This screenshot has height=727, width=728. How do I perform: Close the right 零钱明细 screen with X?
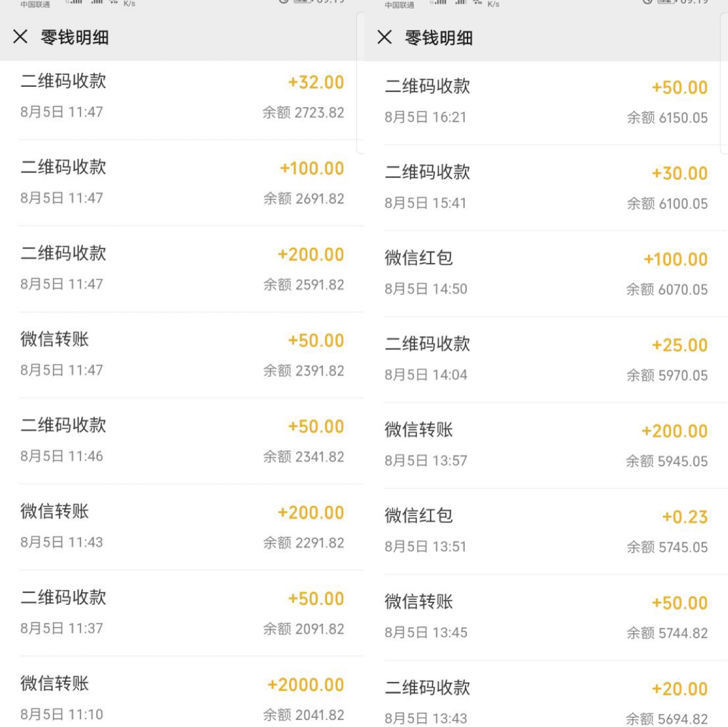coord(384,37)
